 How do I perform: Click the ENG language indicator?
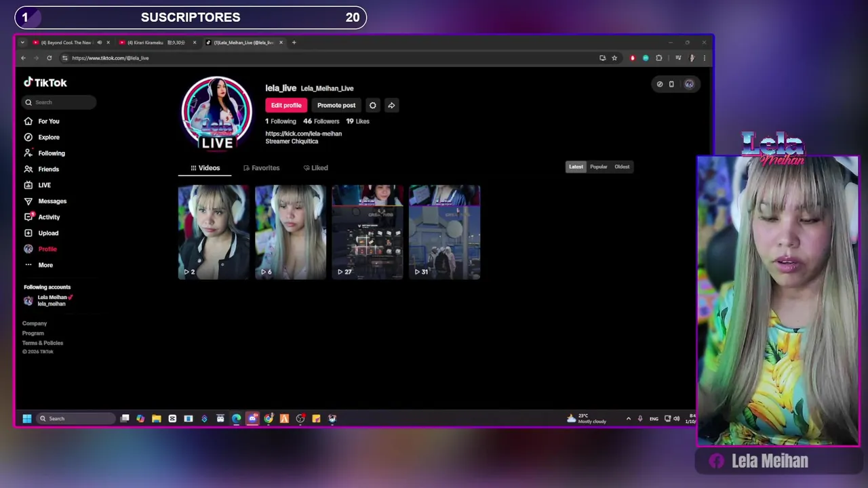point(654,419)
